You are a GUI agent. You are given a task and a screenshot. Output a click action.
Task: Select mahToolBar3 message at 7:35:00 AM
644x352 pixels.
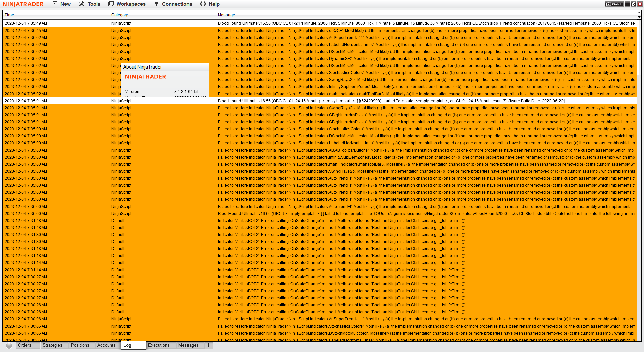pyautogui.click(x=426, y=164)
